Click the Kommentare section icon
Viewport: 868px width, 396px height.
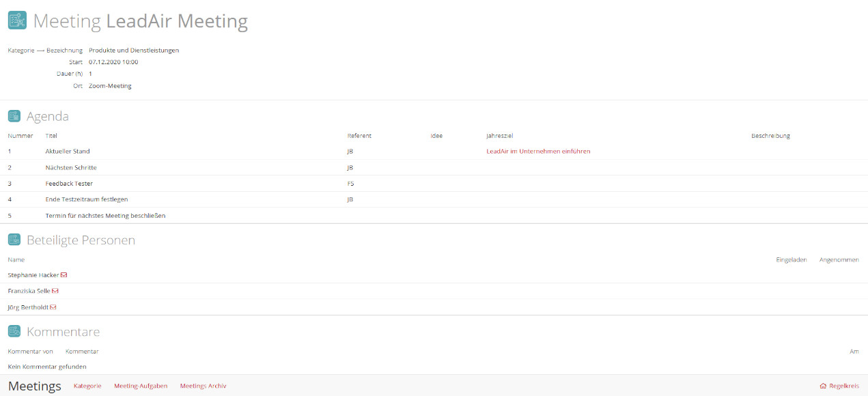(14, 332)
